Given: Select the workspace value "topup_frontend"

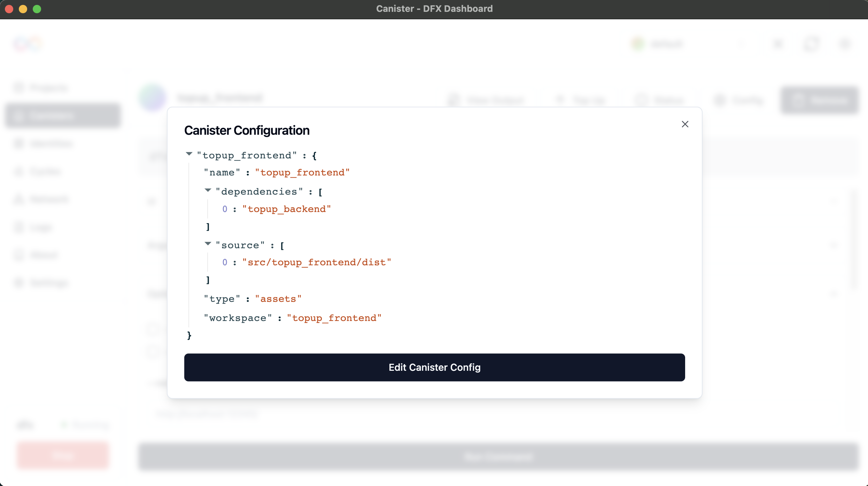Looking at the screenshot, I should [334, 318].
